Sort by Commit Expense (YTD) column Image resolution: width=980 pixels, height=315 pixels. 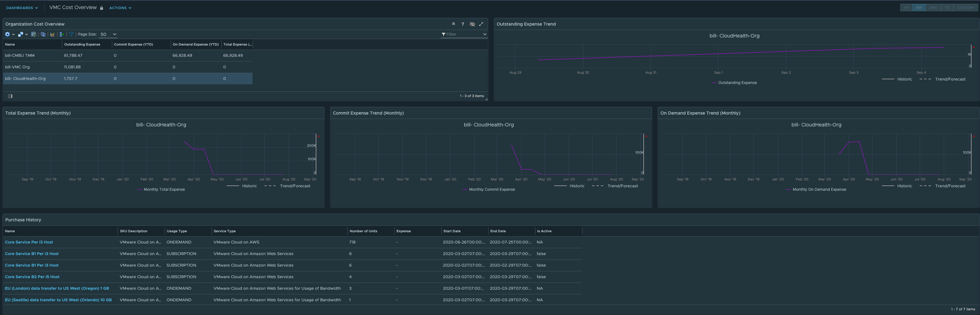(133, 44)
